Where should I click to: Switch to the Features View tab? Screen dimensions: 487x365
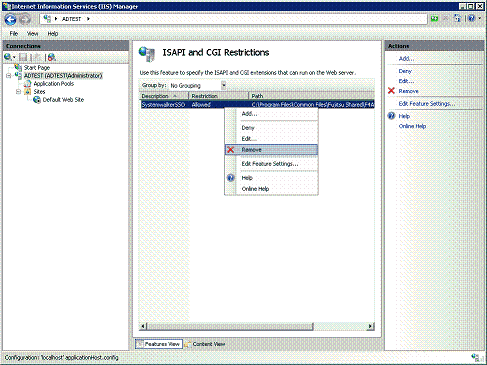click(x=159, y=344)
